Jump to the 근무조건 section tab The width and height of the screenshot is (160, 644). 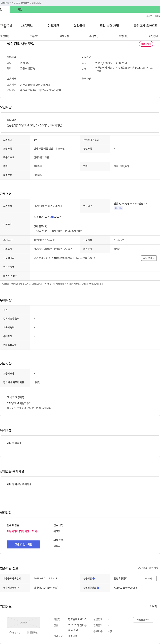[34, 36]
